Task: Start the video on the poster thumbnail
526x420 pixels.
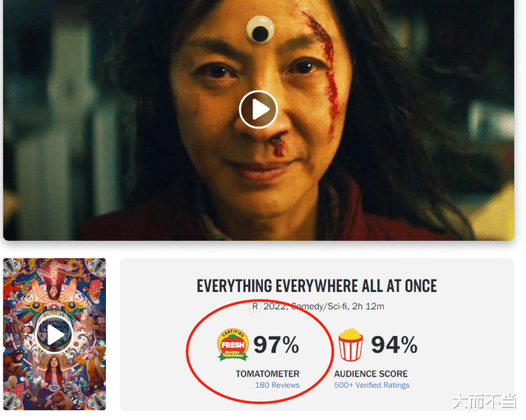Action: tap(54, 335)
